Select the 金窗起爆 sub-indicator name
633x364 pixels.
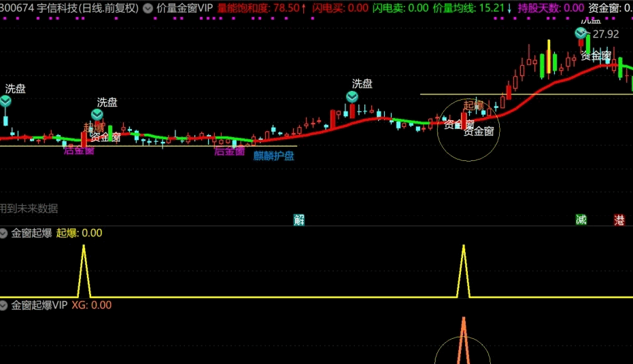[x=31, y=233]
